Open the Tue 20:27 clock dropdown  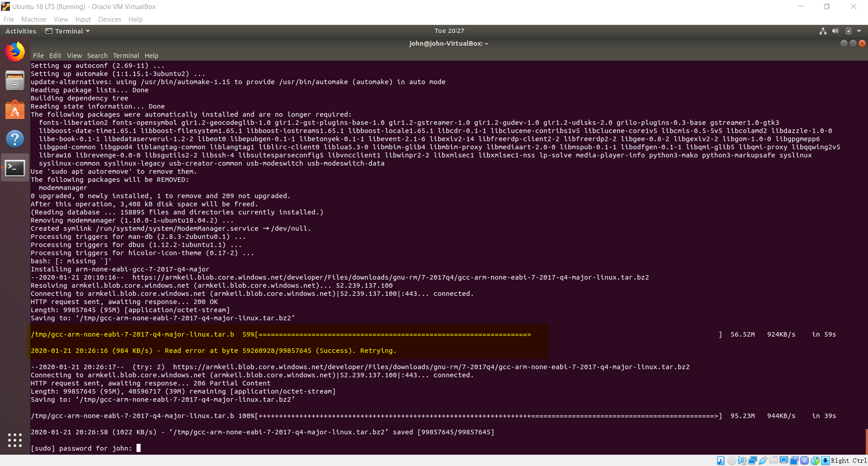tap(449, 31)
